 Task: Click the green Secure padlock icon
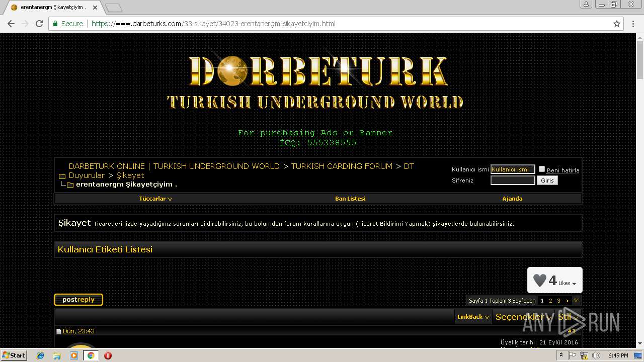(x=55, y=24)
